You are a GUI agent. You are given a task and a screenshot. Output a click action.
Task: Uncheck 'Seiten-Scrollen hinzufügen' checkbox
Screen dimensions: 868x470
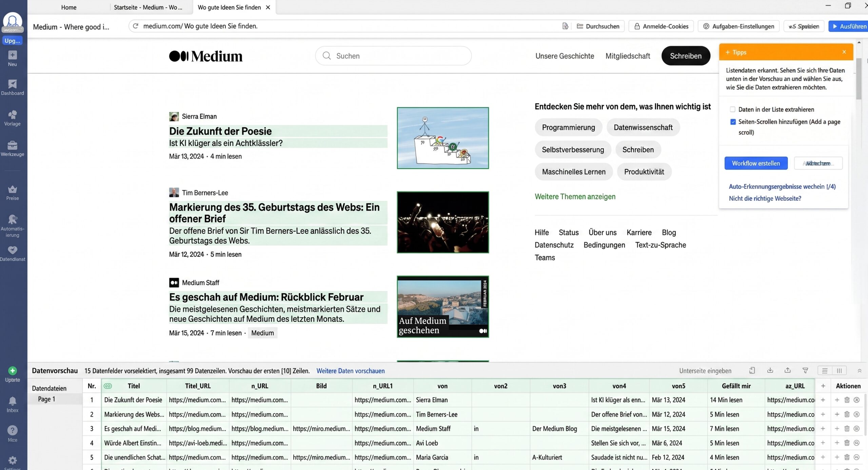click(x=733, y=122)
